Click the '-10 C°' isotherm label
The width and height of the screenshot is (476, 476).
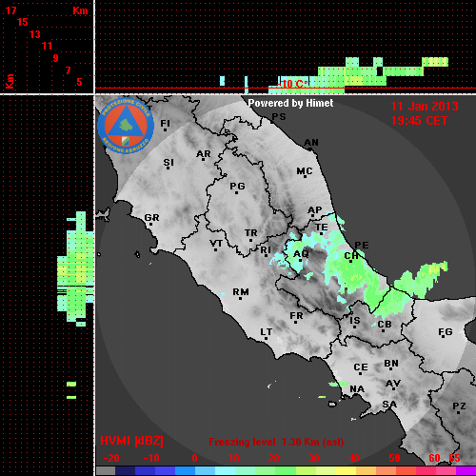click(293, 84)
